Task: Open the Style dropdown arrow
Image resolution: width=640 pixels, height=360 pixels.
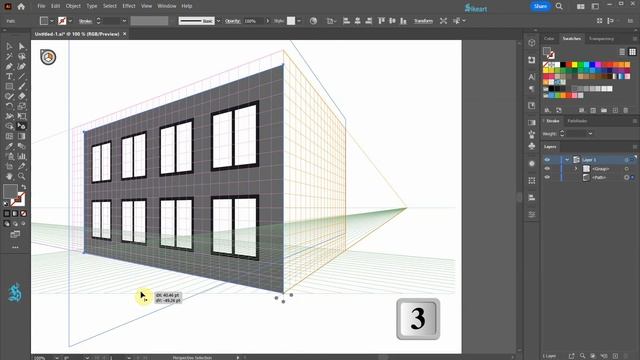Action: [299, 21]
